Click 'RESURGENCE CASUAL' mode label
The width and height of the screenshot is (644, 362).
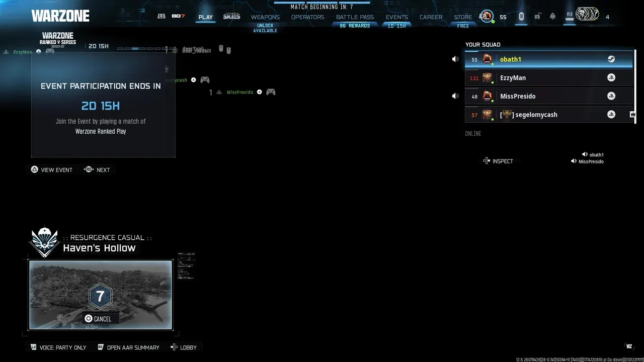click(108, 237)
